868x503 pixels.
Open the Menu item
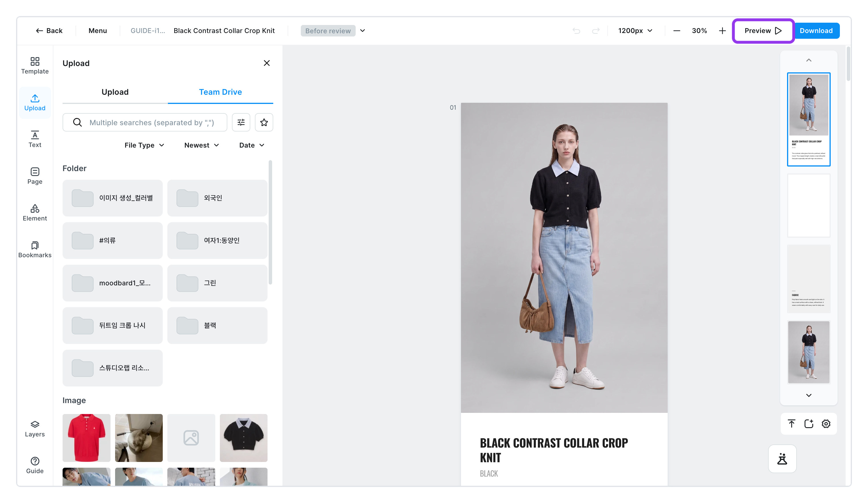(x=98, y=31)
